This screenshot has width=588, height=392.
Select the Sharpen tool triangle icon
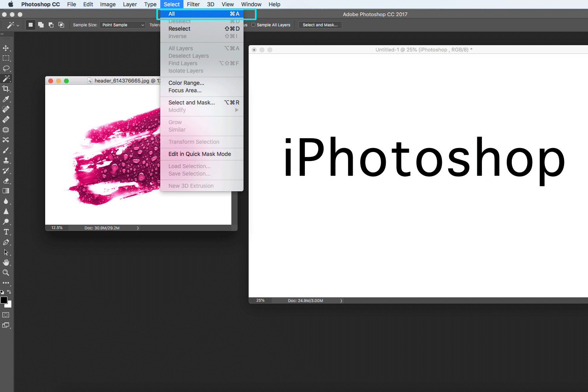click(x=6, y=211)
